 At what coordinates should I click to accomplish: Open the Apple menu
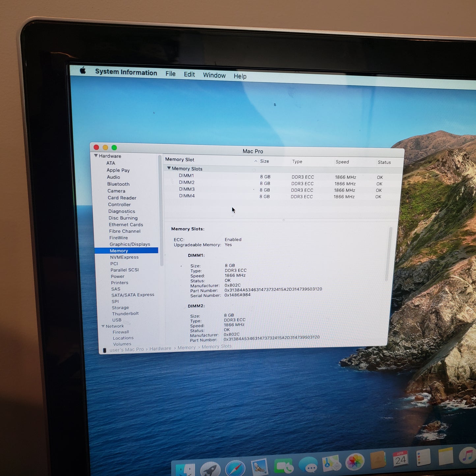click(x=83, y=70)
